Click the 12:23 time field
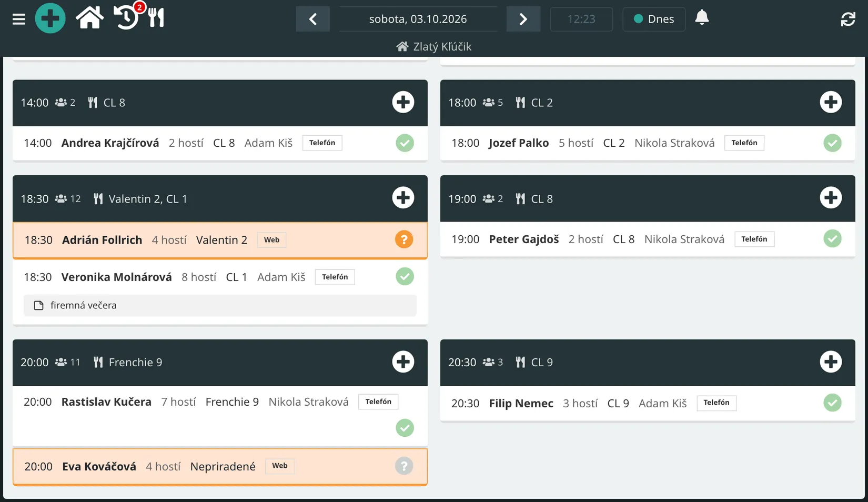Screen dimensions: 868x502 click(x=581, y=19)
